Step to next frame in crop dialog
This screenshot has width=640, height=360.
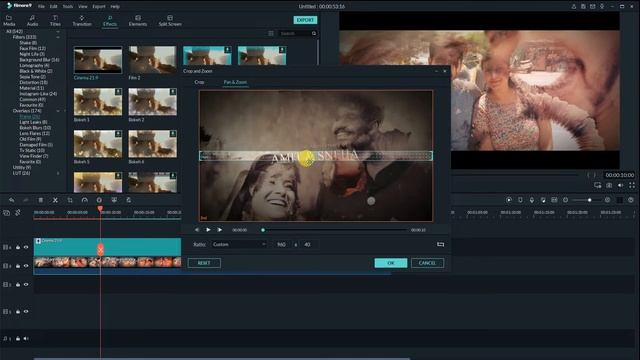point(220,230)
